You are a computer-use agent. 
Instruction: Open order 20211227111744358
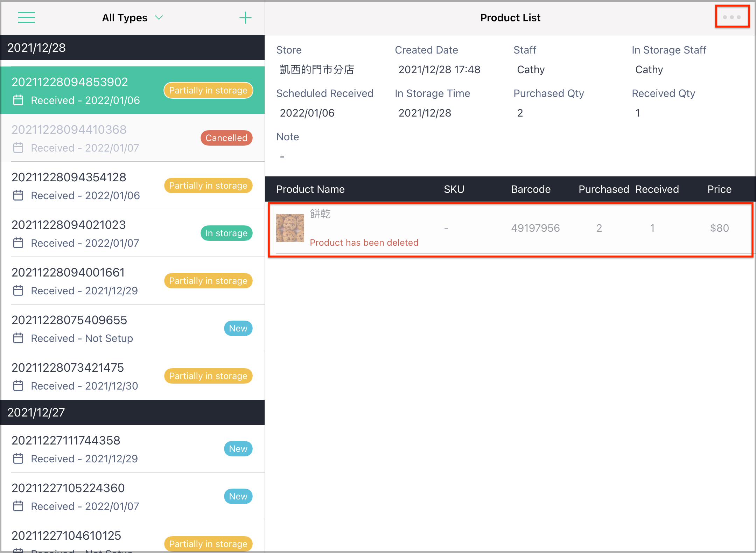pos(133,449)
